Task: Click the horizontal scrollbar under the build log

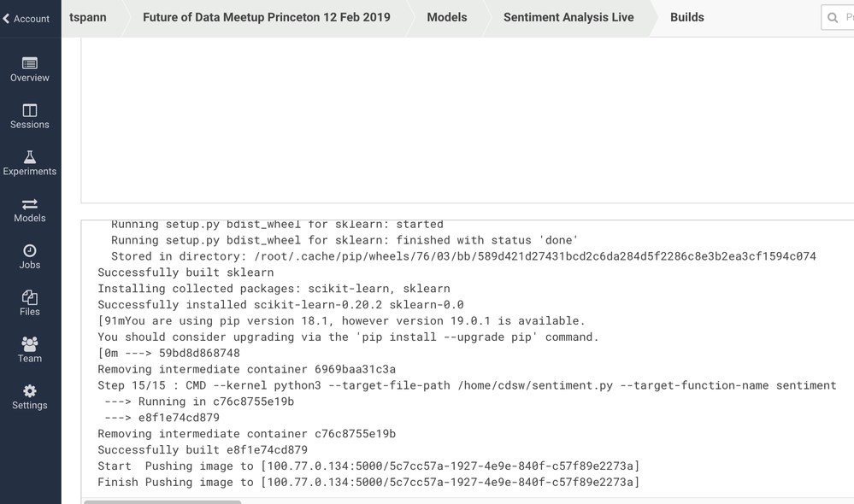Action: [x=162, y=501]
